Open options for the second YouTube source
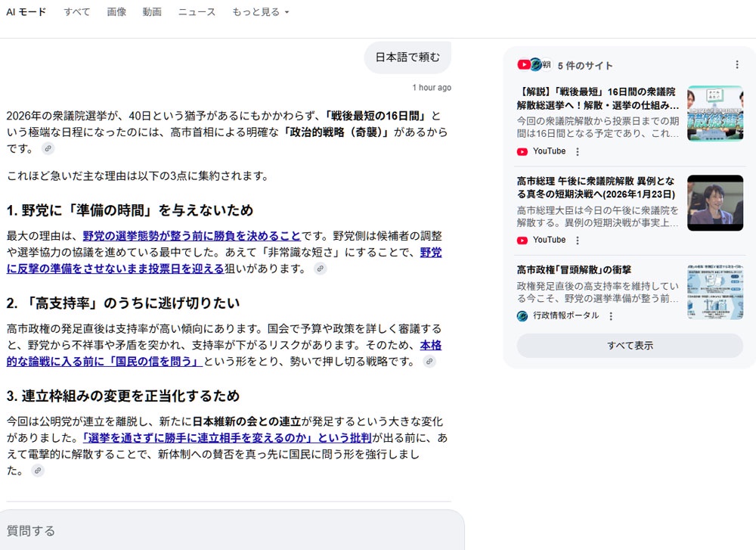Screen dimensions: 756x550 578,240
